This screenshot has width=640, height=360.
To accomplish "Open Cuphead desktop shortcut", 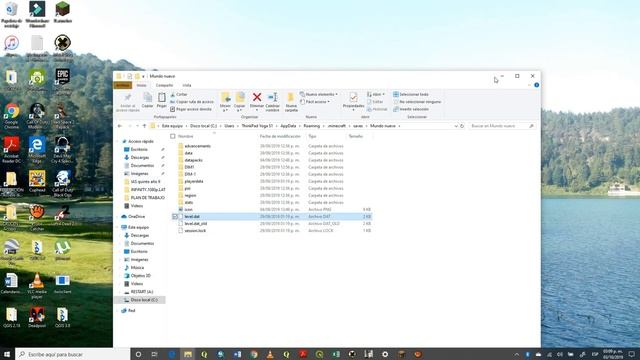I will (37, 182).
